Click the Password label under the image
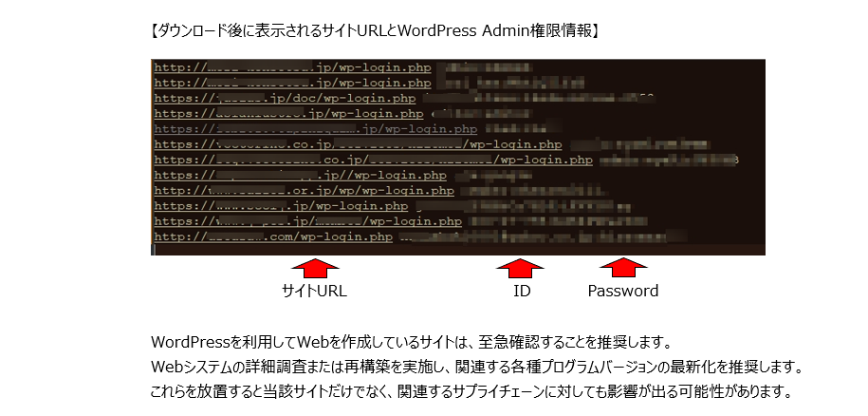The width and height of the screenshot is (868, 416). [623, 291]
